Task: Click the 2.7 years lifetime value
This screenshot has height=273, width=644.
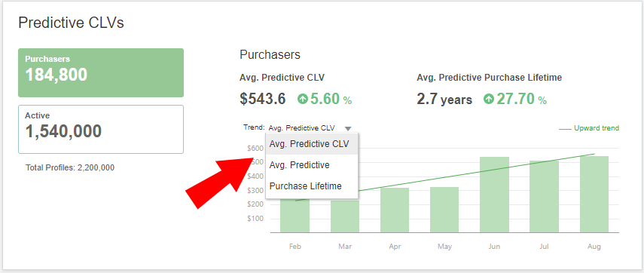Action: pyautogui.click(x=444, y=99)
